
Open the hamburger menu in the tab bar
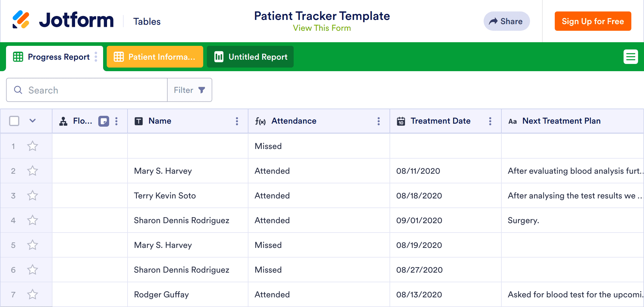(630, 57)
